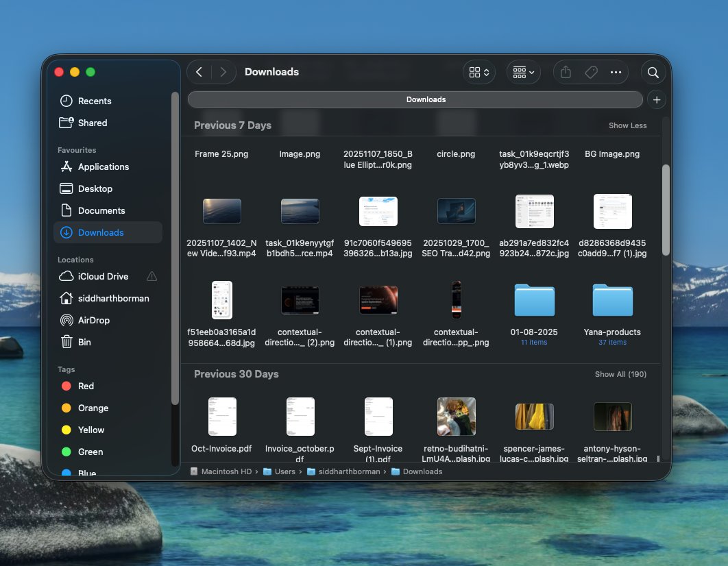Viewport: 728px width, 566px height.
Task: Select Oct-Invoice.pdf file icon
Action: click(x=222, y=416)
